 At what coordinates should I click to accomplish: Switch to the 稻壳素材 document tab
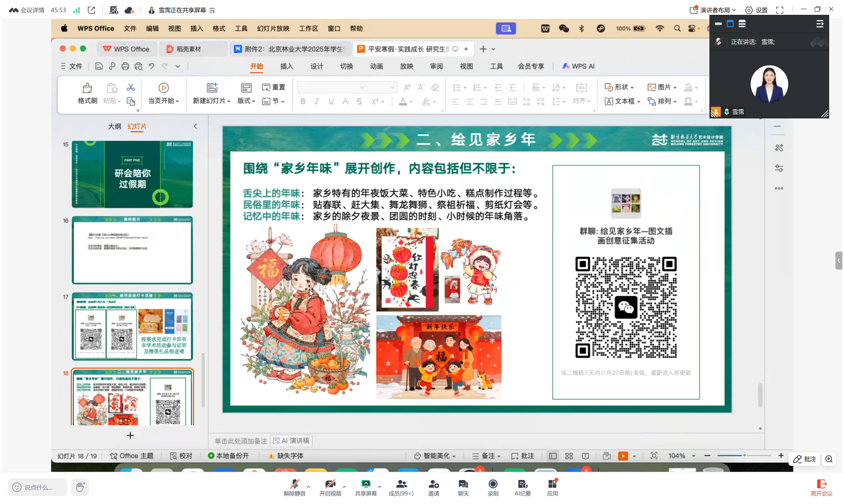click(x=193, y=49)
